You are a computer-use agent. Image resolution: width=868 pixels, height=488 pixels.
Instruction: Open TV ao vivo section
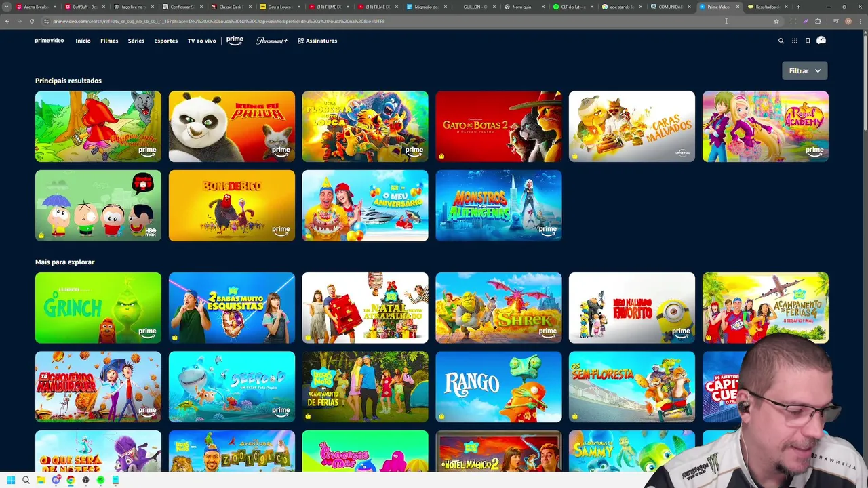[x=201, y=41]
